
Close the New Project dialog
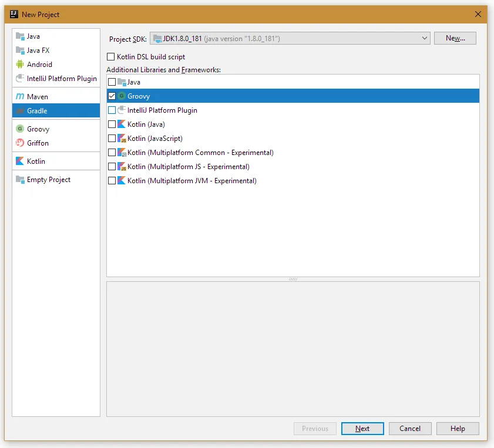click(x=478, y=14)
